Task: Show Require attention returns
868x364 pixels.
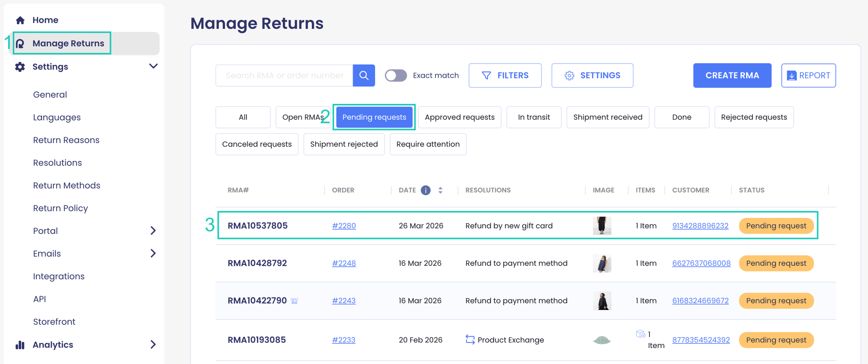Action: click(x=428, y=144)
